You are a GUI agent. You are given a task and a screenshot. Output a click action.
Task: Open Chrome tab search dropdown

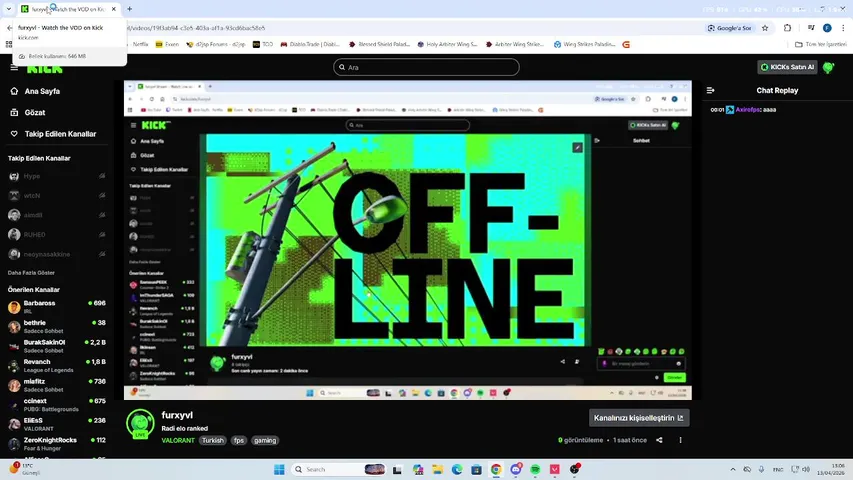(8, 9)
